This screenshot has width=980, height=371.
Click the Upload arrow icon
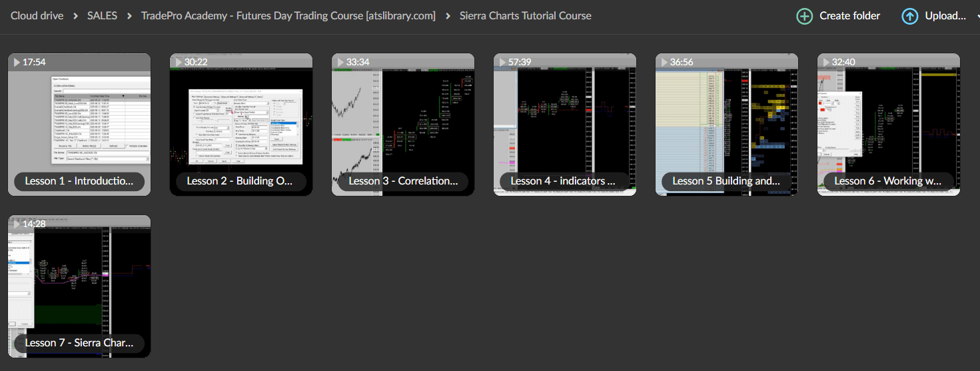[909, 16]
